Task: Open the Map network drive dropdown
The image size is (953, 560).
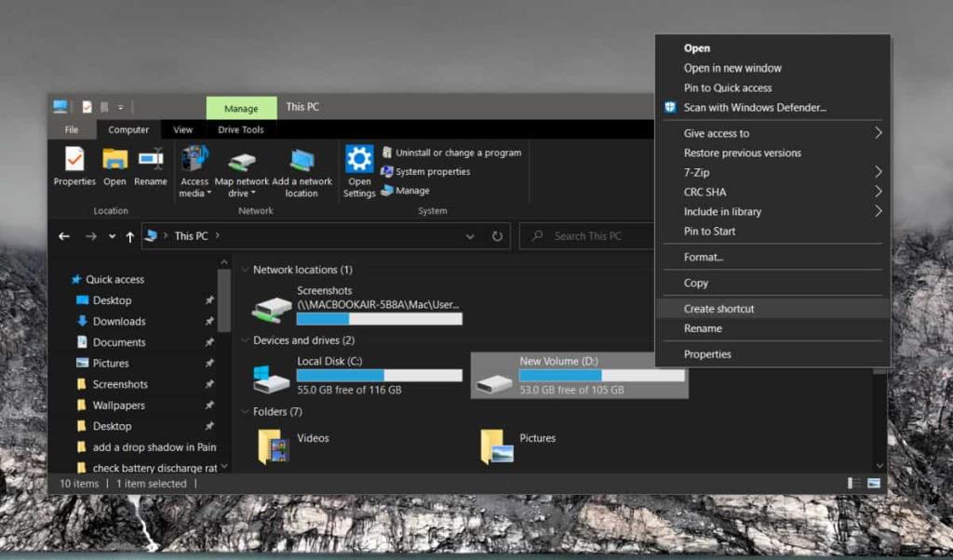Action: click(x=243, y=172)
